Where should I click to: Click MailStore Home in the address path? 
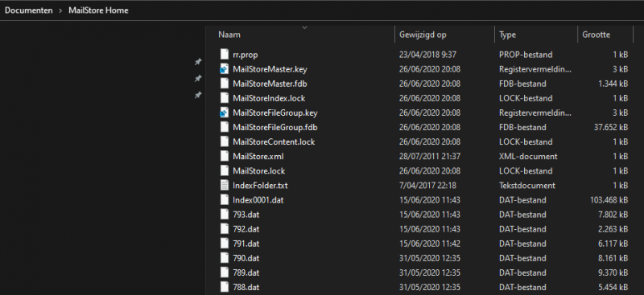[98, 10]
